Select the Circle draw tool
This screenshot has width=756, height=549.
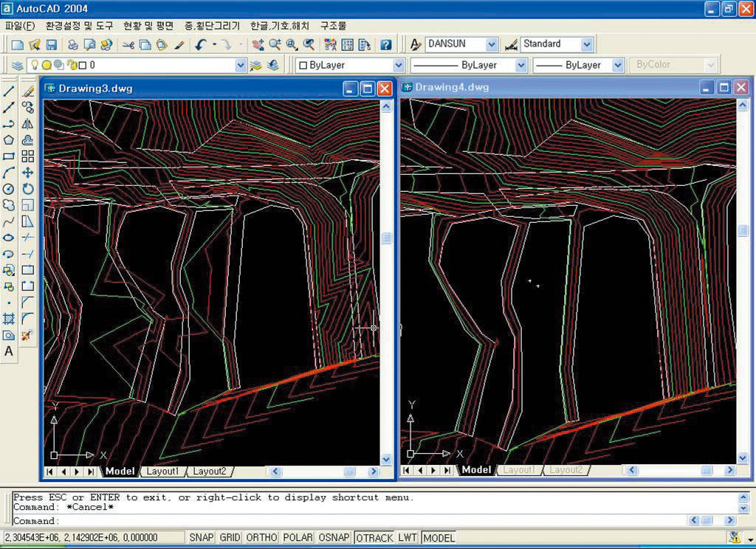[9, 189]
